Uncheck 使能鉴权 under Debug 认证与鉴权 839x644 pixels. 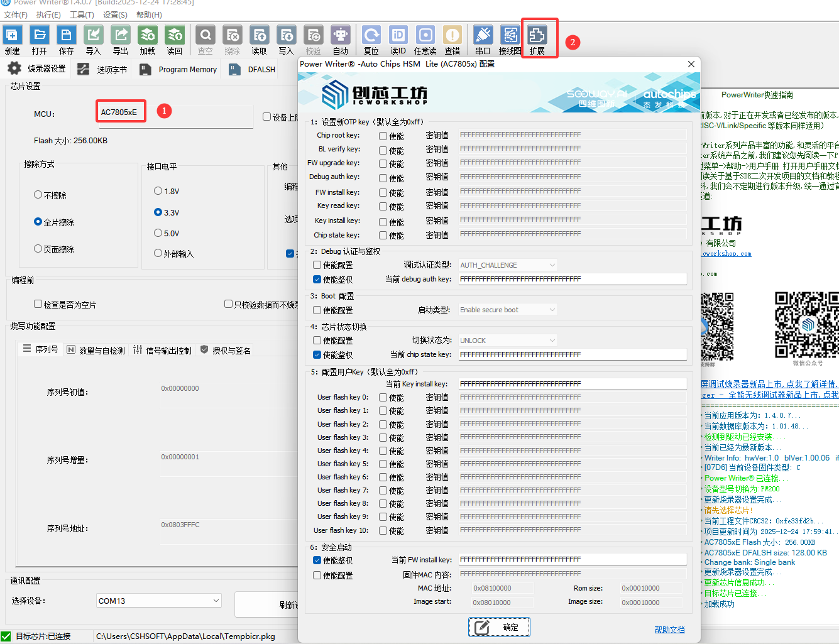317,280
